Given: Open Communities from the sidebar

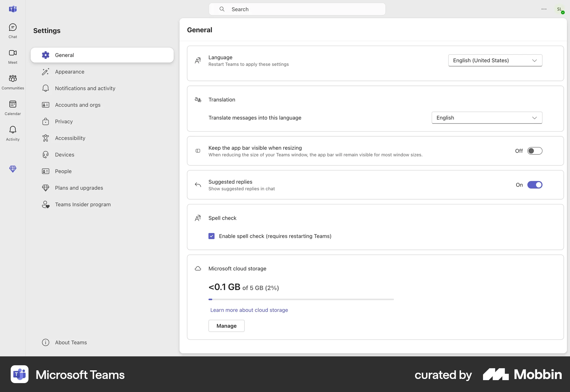Looking at the screenshot, I should click(12, 82).
